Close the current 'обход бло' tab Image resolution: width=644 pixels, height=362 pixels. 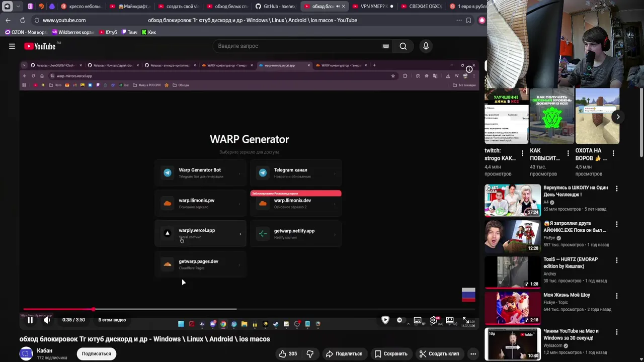[344, 7]
